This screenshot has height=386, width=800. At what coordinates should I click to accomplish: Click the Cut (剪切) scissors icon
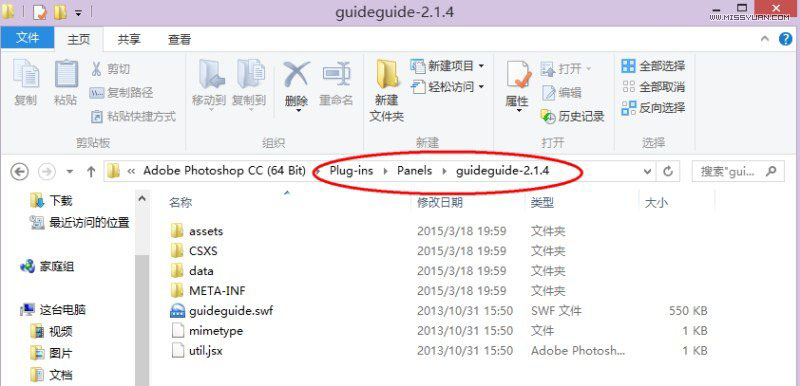[96, 69]
